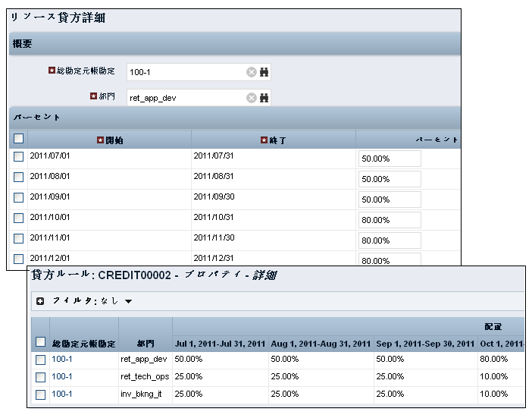The height and width of the screenshot is (418, 532).
Task: Select 10.00% Oct cell for inv_bkng_it
Action: (501, 394)
